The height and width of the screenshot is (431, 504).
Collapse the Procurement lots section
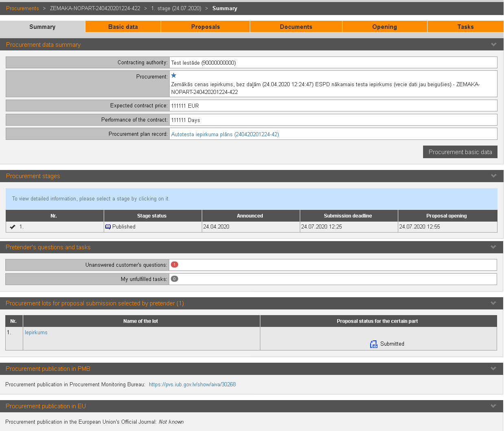coord(493,303)
